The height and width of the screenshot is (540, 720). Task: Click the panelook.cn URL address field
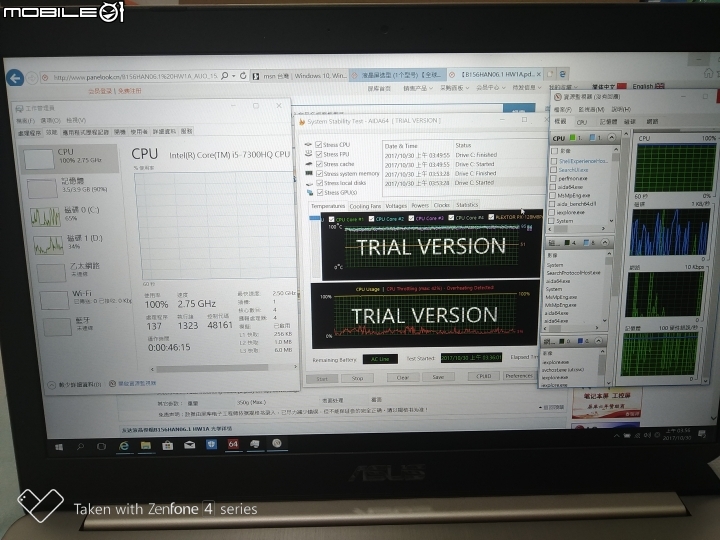[135, 77]
